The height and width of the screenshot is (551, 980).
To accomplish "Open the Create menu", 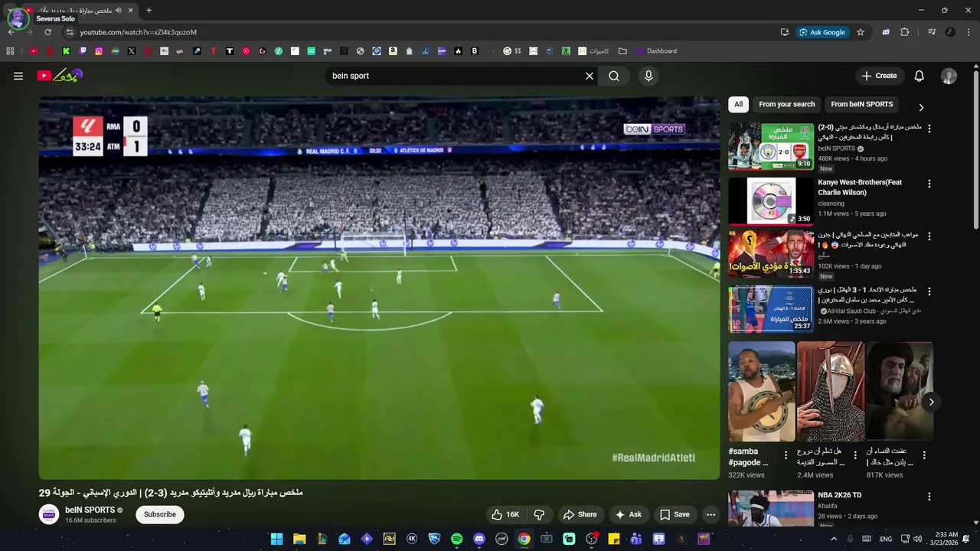I will (879, 76).
